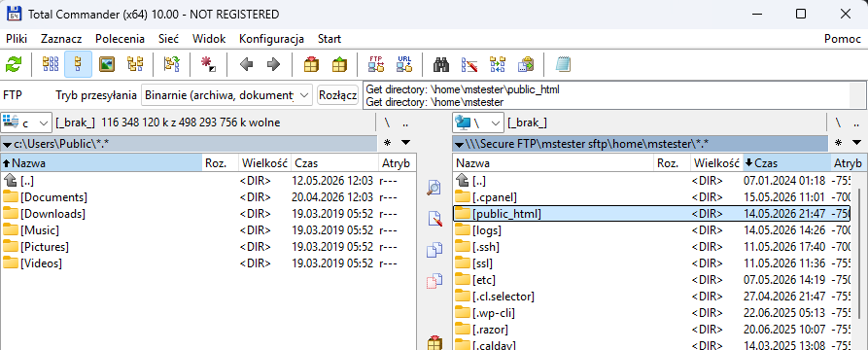Open right panel favorites asterisk button
868x350 pixels.
[839, 143]
